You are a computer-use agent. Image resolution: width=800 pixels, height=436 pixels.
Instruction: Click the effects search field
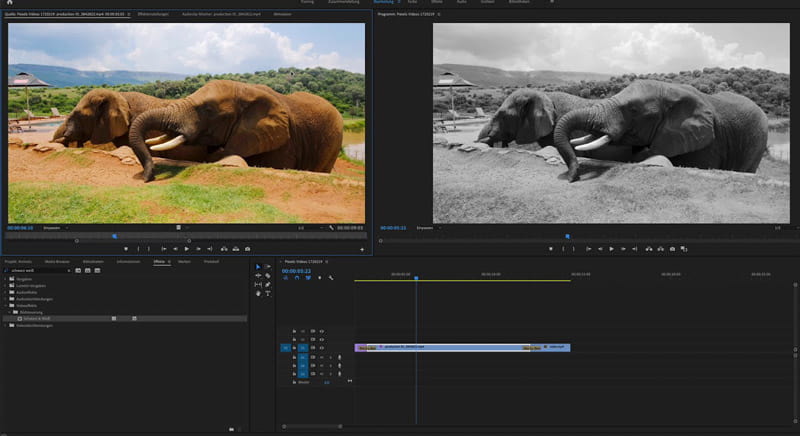[37, 270]
